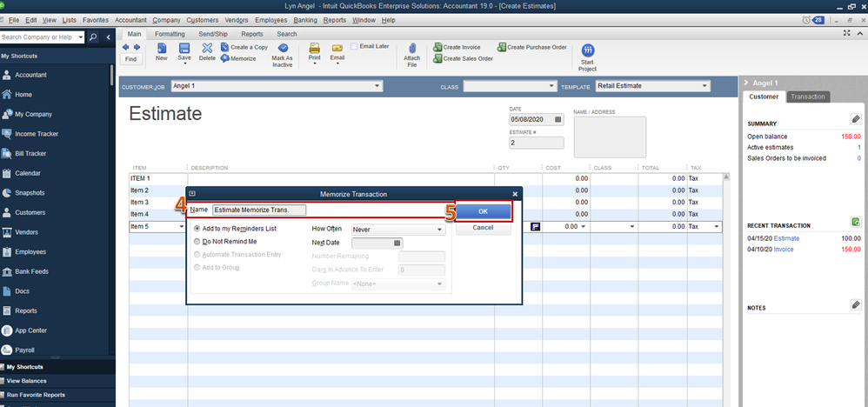Viewport: 868px width, 407px height.
Task: Select Do Not Remind Me option
Action: [x=197, y=242]
